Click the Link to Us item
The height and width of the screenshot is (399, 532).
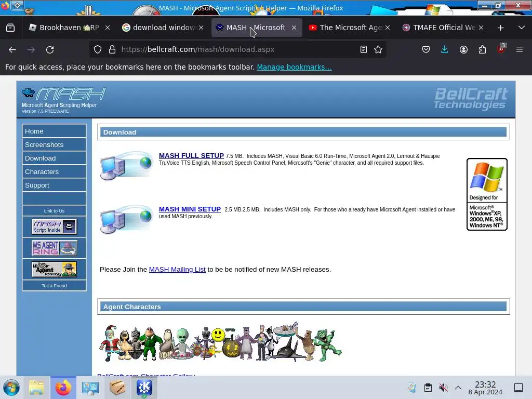coord(54,211)
